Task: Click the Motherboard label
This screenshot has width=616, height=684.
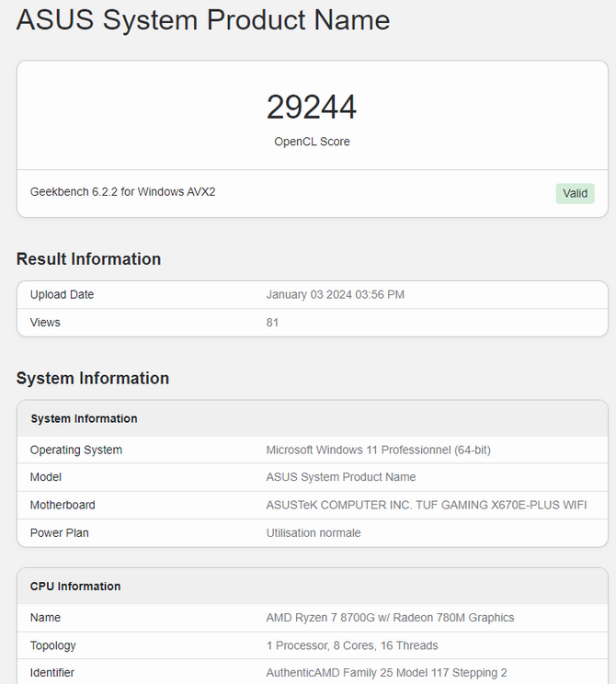Action: 63,505
